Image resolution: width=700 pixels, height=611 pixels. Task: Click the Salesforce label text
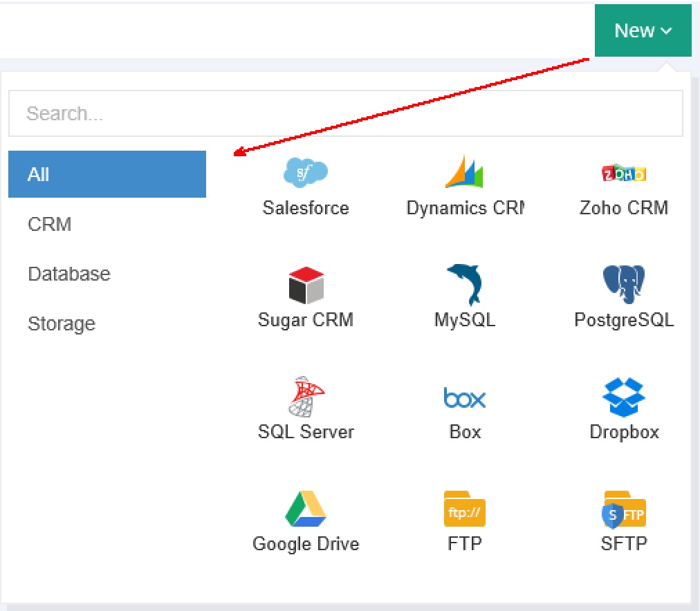[x=306, y=208]
